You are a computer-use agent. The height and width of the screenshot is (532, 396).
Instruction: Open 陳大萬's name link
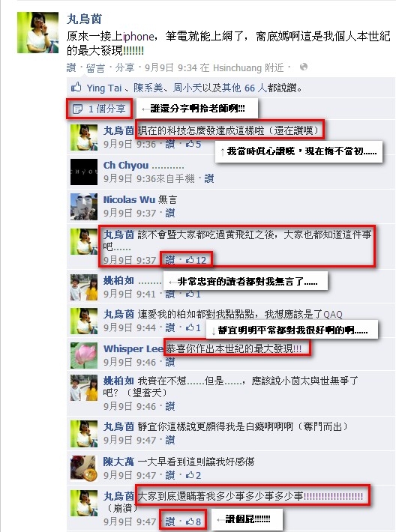[x=118, y=462]
